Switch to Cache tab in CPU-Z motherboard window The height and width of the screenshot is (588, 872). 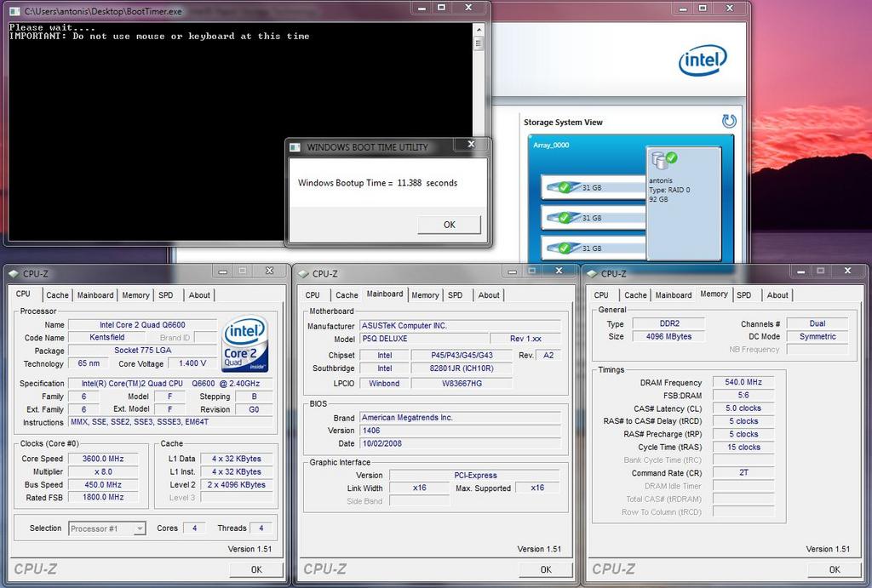coord(347,295)
